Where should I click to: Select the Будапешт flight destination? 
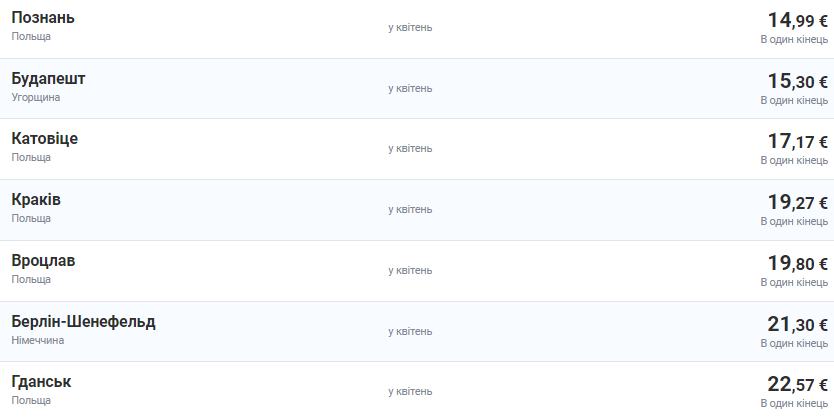pos(49,79)
